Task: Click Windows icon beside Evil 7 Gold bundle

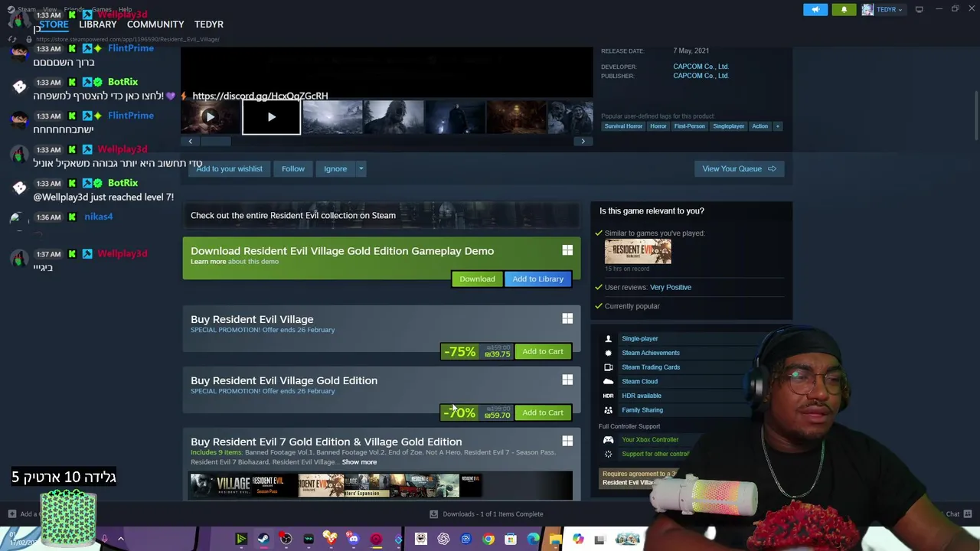Action: pos(567,441)
